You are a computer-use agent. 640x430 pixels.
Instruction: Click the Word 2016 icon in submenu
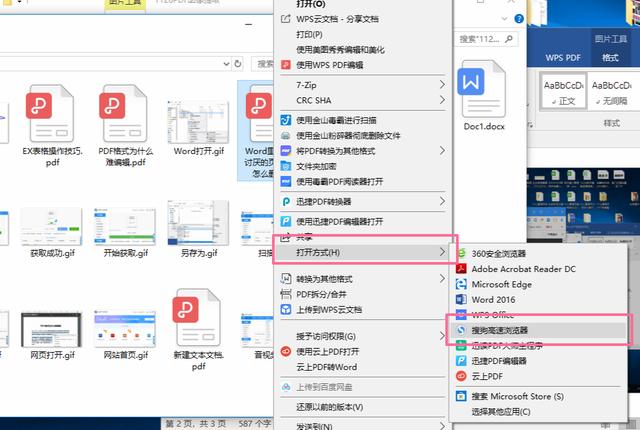pos(461,299)
